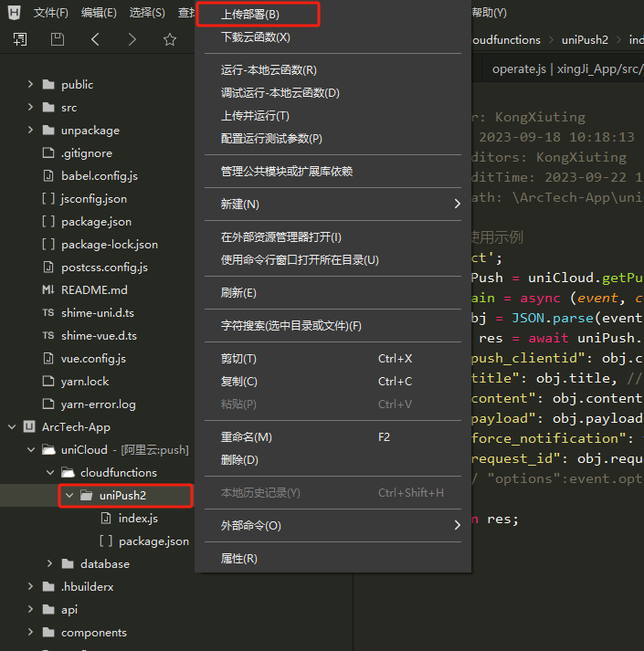Click the uniPush2 breadcrumb segment
The height and width of the screenshot is (651, 644).
pos(585,40)
